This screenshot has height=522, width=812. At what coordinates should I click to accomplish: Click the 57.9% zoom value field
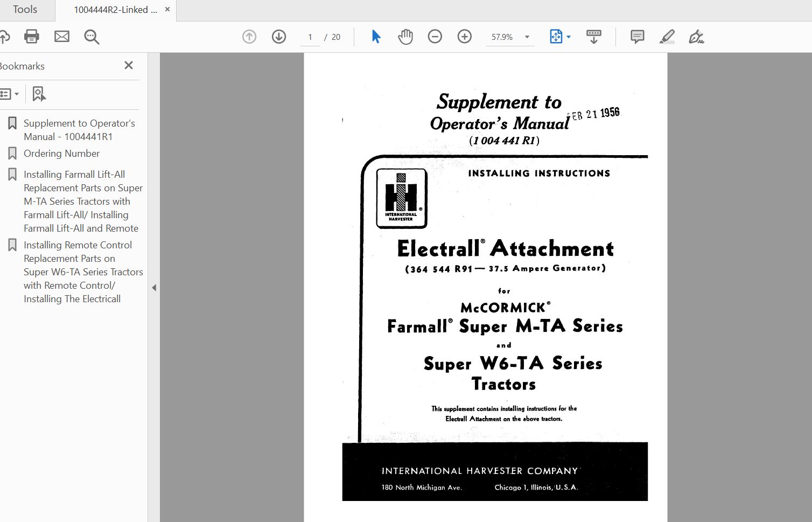point(502,37)
